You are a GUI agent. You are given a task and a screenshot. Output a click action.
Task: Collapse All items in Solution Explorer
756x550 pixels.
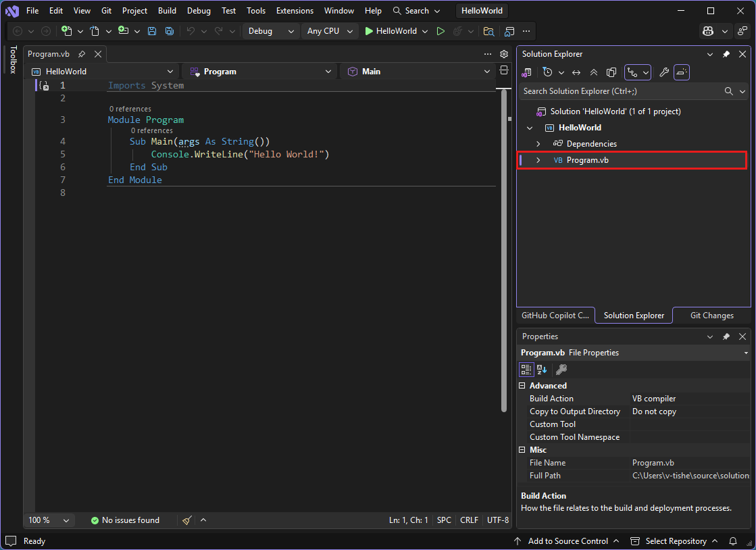coord(593,72)
